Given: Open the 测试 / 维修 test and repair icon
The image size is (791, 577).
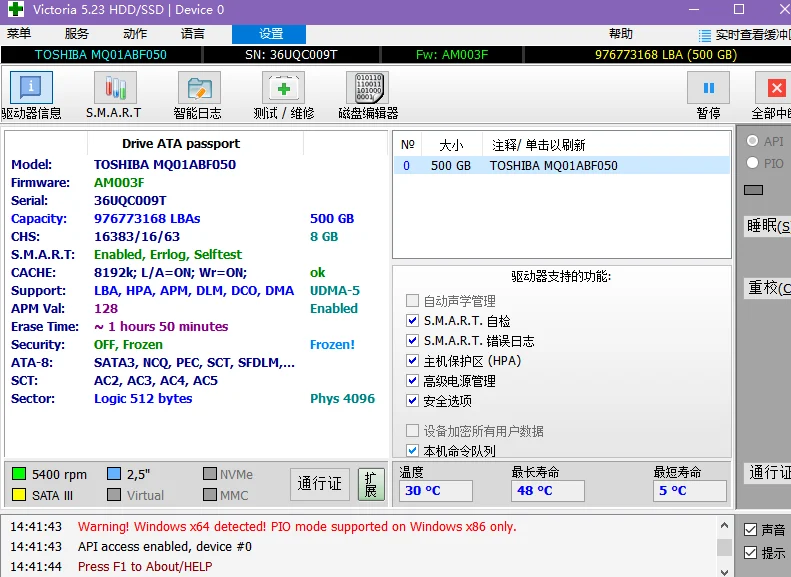Looking at the screenshot, I should (284, 88).
